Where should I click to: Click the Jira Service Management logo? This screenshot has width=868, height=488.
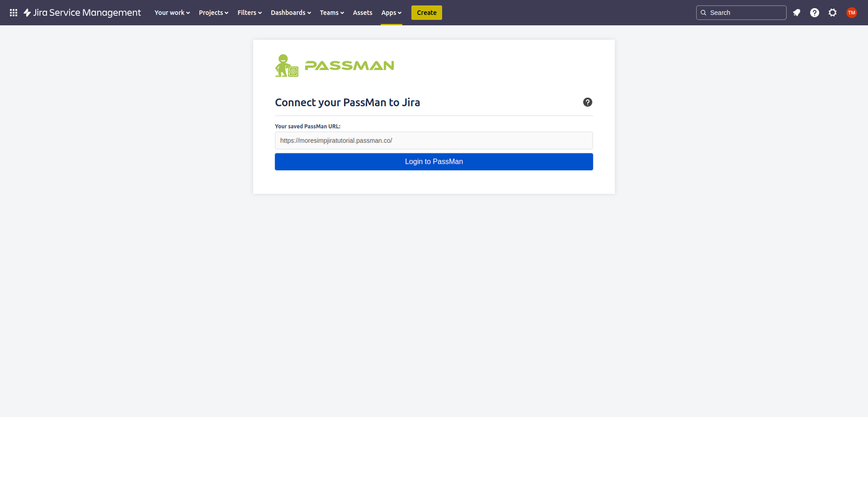82,12
